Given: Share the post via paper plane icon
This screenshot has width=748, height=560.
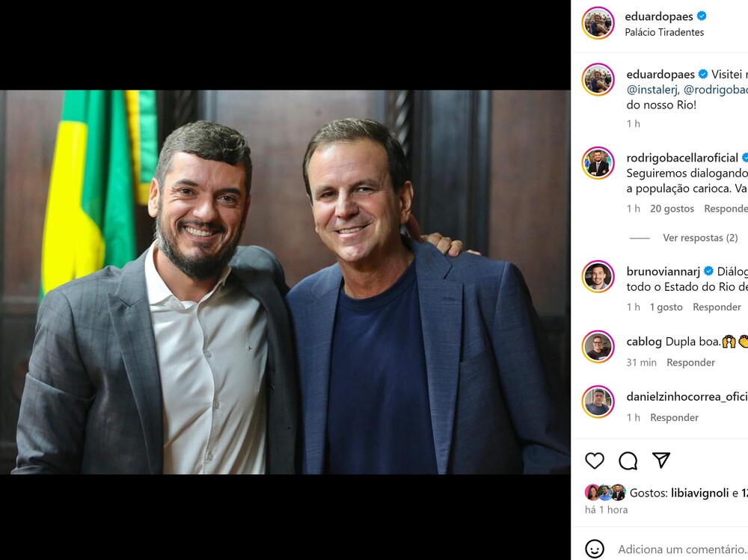Looking at the screenshot, I should coord(661,461).
